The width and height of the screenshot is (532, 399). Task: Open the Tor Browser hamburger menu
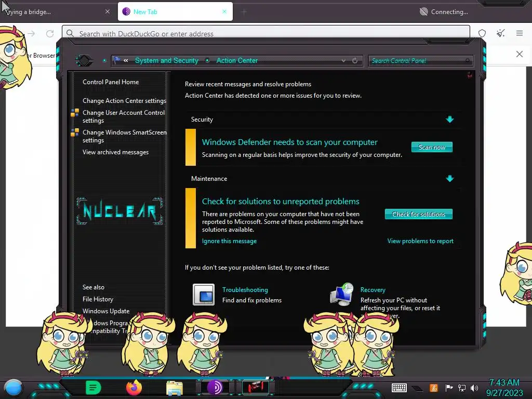pyautogui.click(x=520, y=33)
